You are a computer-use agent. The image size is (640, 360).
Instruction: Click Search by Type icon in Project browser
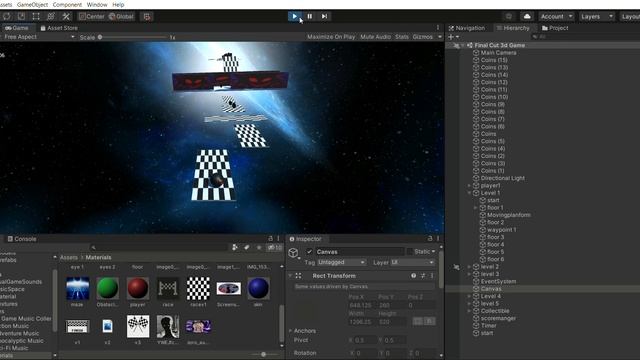tap(235, 247)
